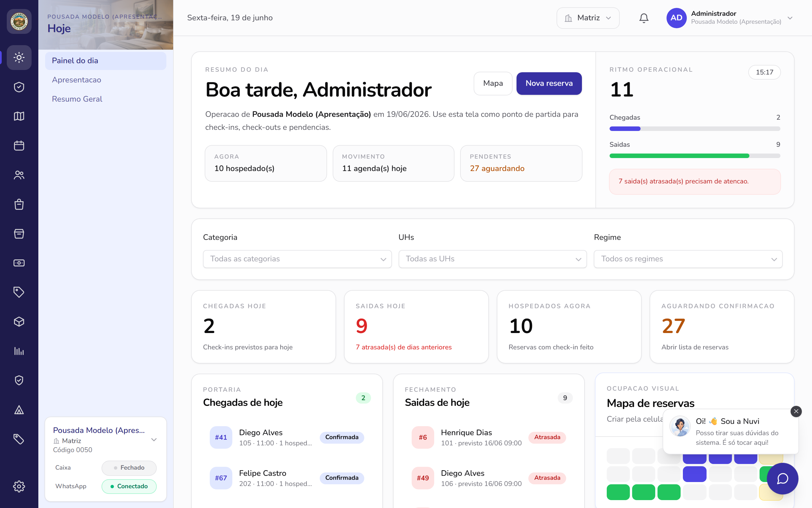Open the calendar icon in left sidebar

pyautogui.click(x=19, y=145)
